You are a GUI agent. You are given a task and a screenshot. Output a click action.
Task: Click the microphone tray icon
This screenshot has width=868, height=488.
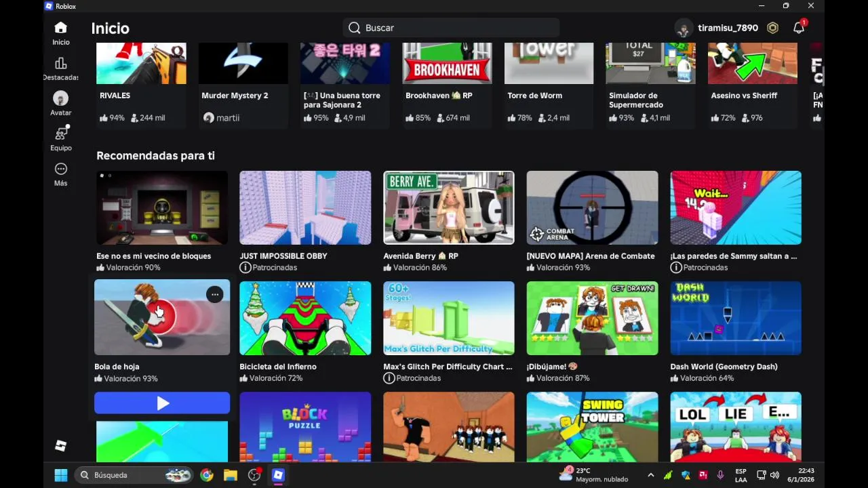tap(720, 475)
